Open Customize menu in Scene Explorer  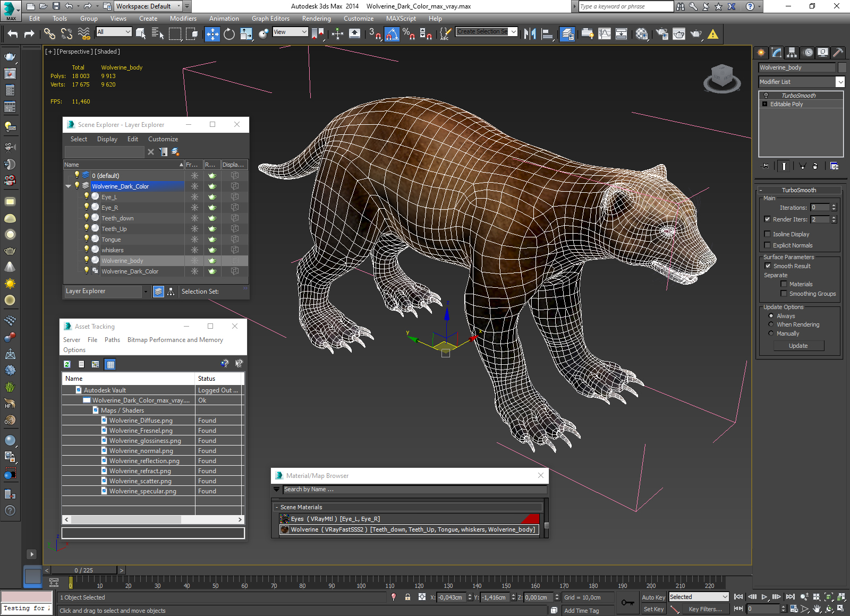coord(163,139)
